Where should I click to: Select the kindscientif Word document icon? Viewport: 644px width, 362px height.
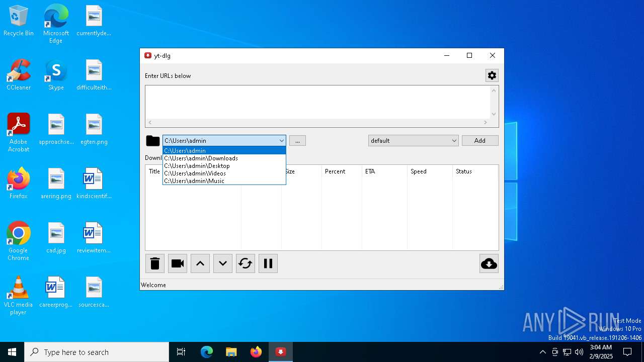pos(94,184)
